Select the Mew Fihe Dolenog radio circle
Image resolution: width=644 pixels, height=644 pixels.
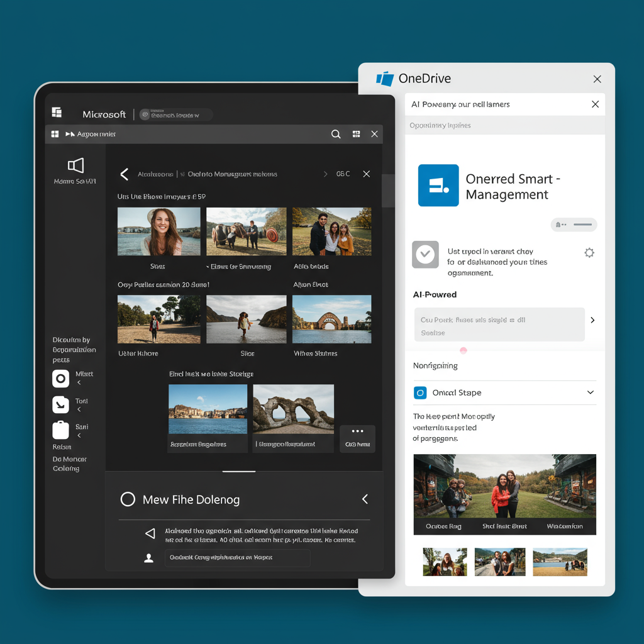pyautogui.click(x=128, y=499)
